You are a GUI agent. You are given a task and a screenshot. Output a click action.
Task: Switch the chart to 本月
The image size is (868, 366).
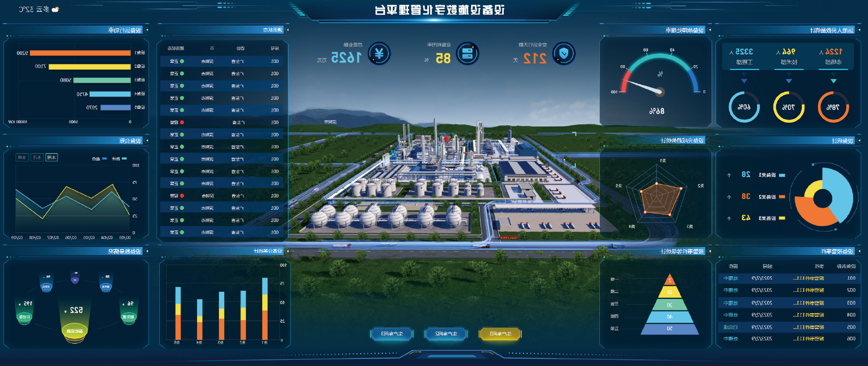(x=37, y=157)
